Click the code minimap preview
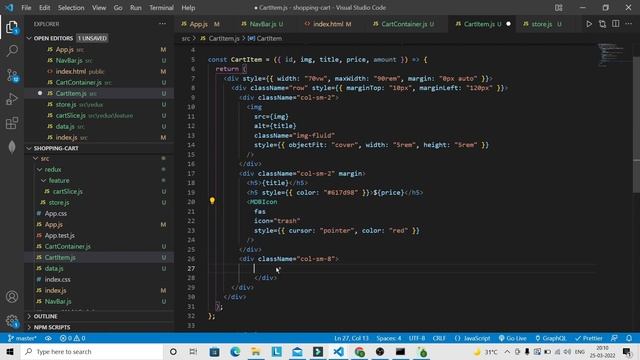 click(x=613, y=55)
